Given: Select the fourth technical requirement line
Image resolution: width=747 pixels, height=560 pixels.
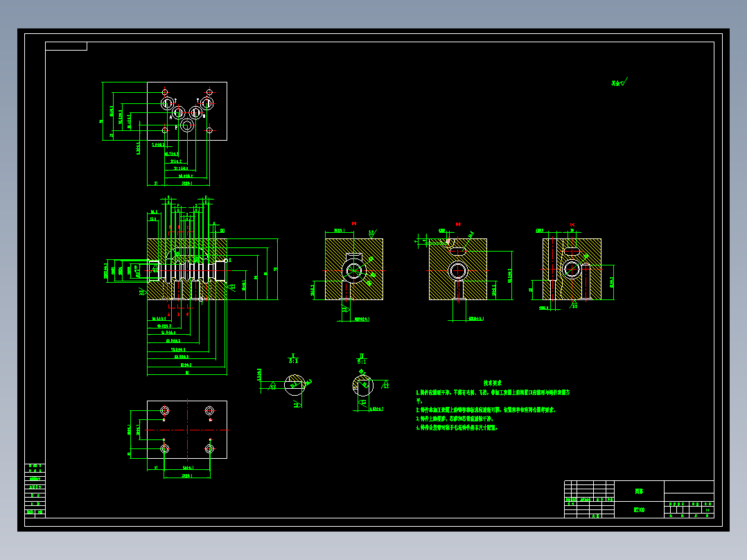Looking at the screenshot, I should point(457,428).
